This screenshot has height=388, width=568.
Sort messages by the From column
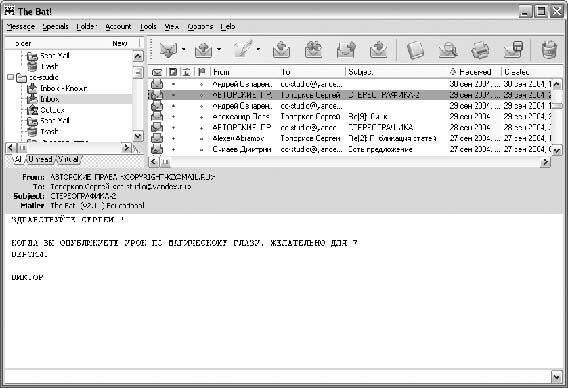point(245,72)
